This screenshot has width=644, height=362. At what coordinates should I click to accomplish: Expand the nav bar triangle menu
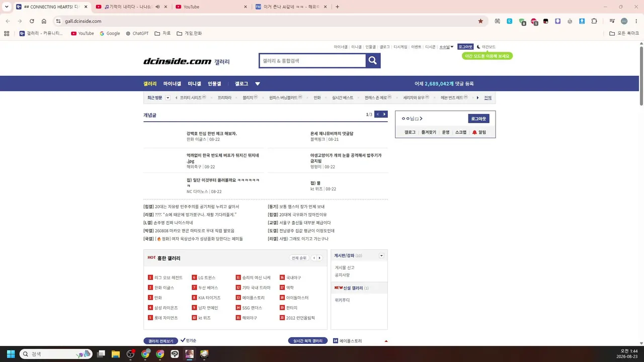258,84
